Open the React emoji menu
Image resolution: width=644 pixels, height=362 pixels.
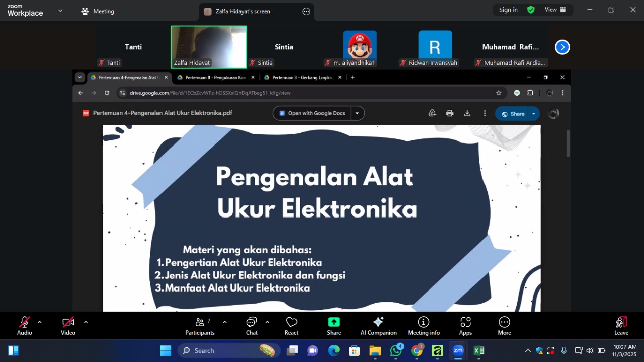291,326
